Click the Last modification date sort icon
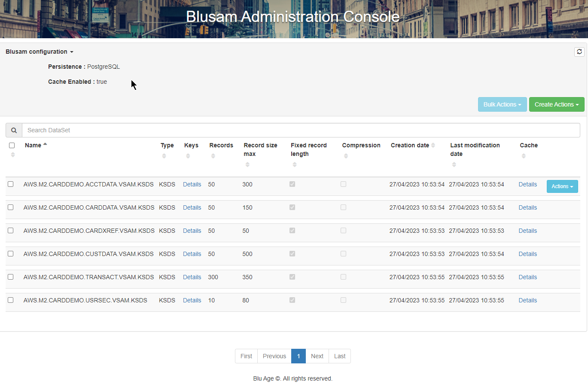 coord(454,165)
